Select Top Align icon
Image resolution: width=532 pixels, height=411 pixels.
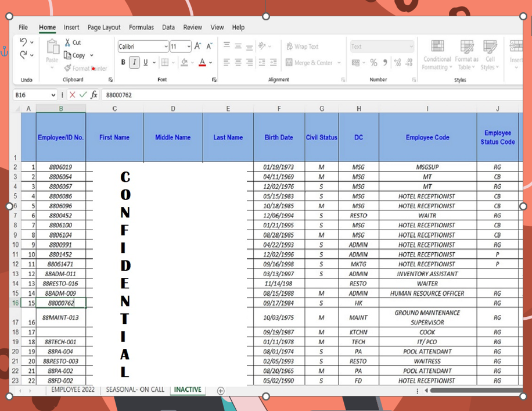pos(227,45)
